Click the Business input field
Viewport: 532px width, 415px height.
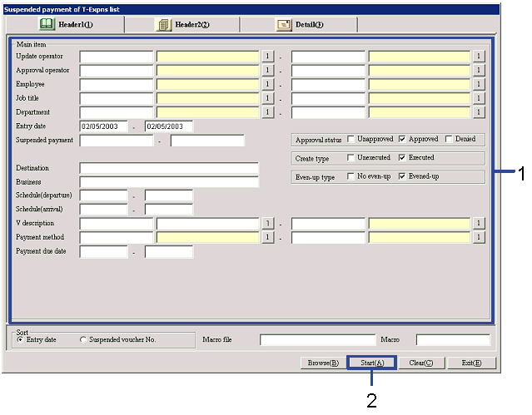(169, 182)
